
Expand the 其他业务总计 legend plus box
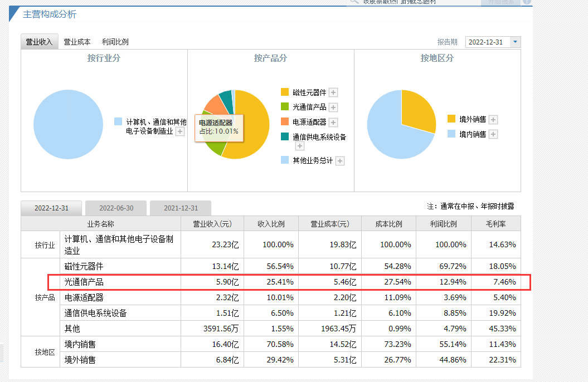(x=340, y=161)
